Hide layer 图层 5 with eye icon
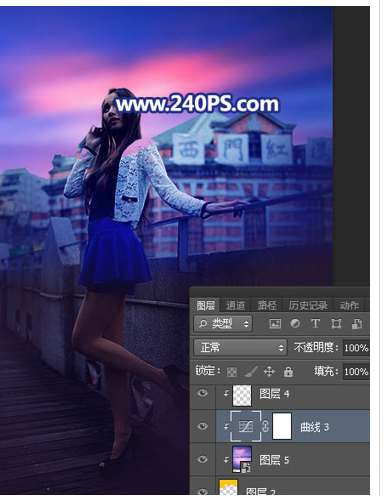Viewport: 384px width, 496px height. [x=202, y=459]
